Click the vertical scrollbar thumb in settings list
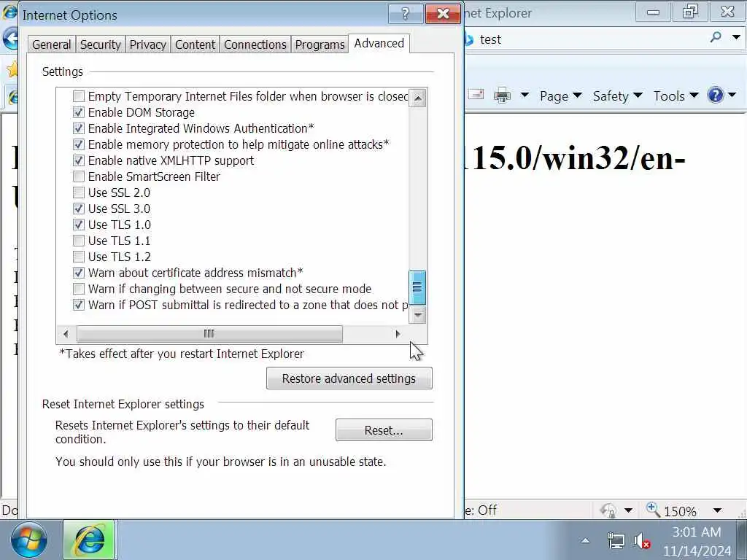747x560 pixels. [x=417, y=287]
